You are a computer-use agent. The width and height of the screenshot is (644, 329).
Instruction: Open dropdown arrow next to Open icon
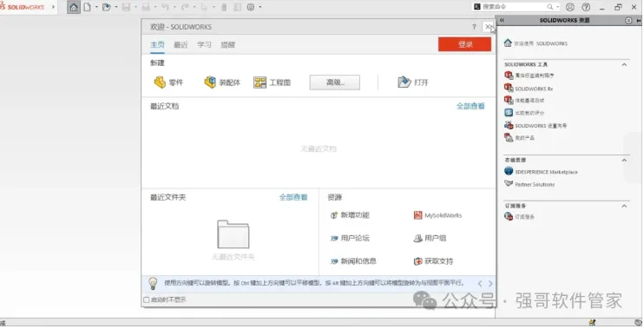115,7
